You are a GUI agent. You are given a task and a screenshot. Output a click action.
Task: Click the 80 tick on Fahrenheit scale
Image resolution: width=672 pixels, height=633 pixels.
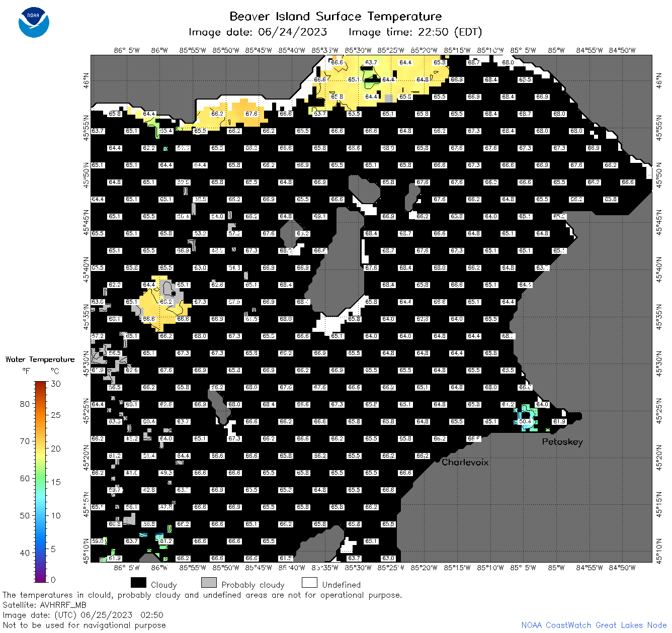[x=25, y=404]
